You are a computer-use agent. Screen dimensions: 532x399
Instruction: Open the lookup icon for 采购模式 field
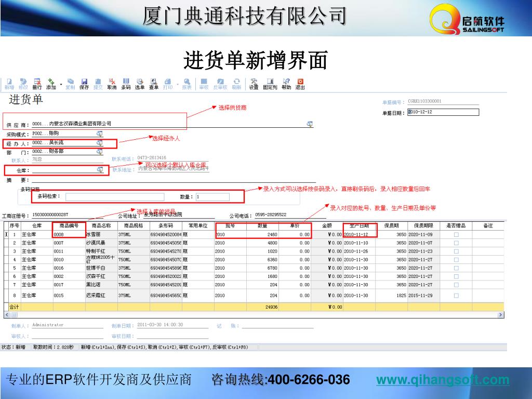[x=99, y=134]
